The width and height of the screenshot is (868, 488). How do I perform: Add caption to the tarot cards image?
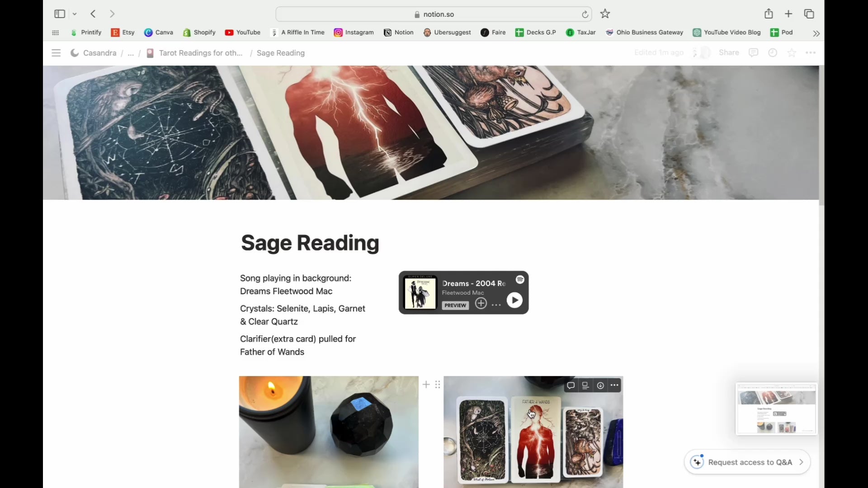(585, 385)
